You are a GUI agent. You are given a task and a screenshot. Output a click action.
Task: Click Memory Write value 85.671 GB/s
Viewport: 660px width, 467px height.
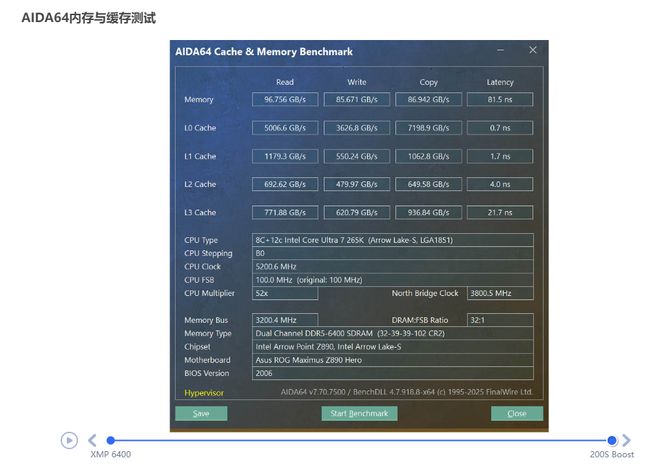357,99
